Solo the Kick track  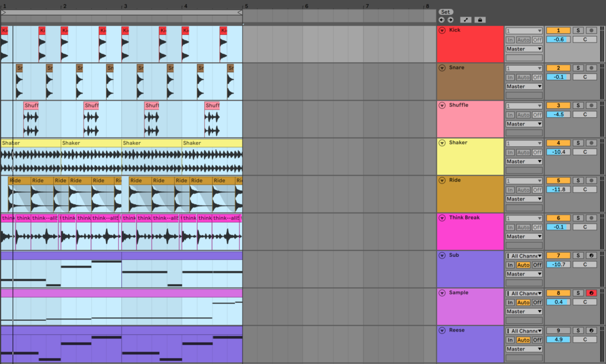click(578, 30)
